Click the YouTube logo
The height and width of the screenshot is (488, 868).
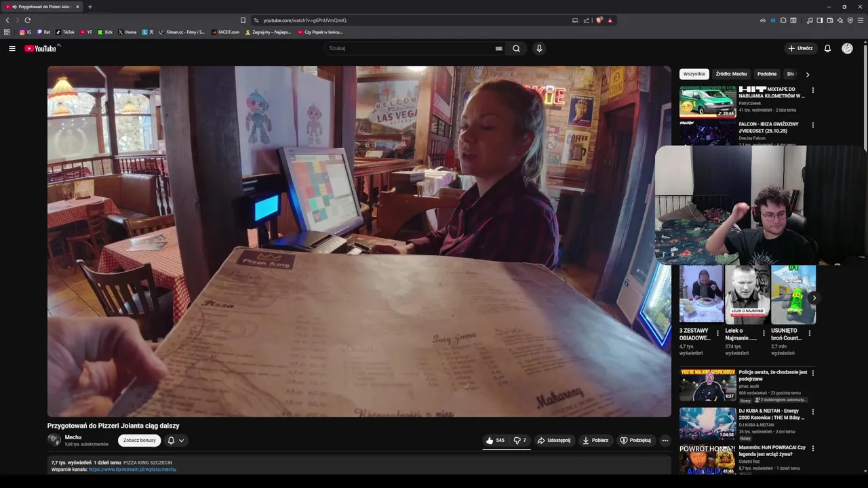tap(41, 48)
